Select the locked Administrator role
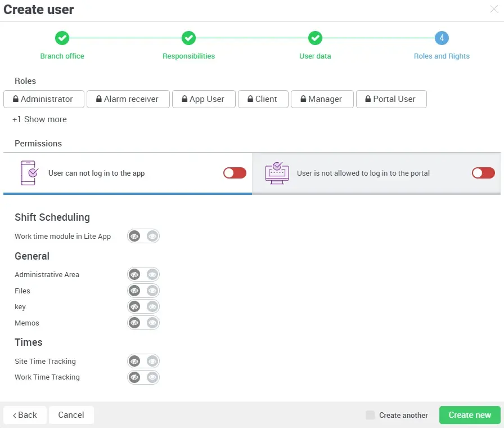Image resolution: width=504 pixels, height=428 pixels. coord(44,99)
